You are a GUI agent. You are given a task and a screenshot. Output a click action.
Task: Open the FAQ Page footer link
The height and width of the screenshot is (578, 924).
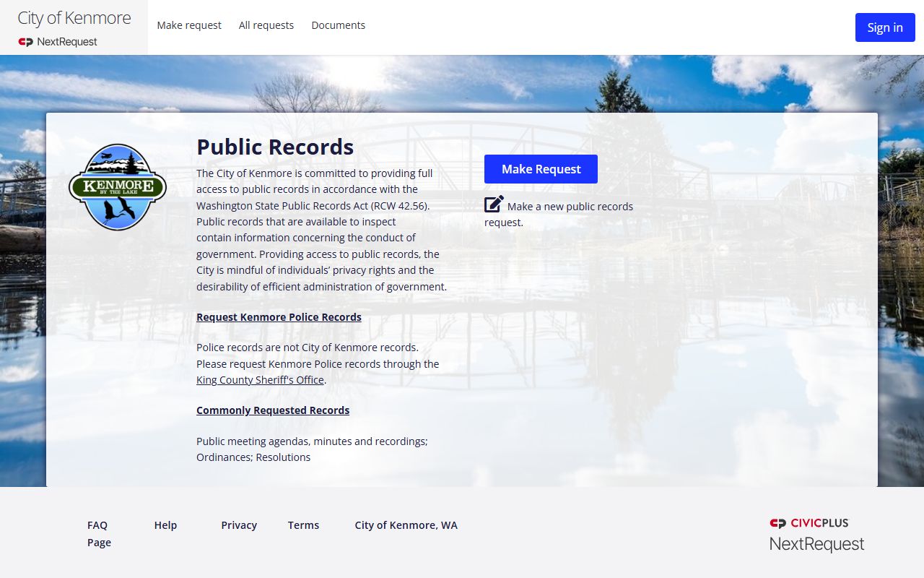(99, 534)
